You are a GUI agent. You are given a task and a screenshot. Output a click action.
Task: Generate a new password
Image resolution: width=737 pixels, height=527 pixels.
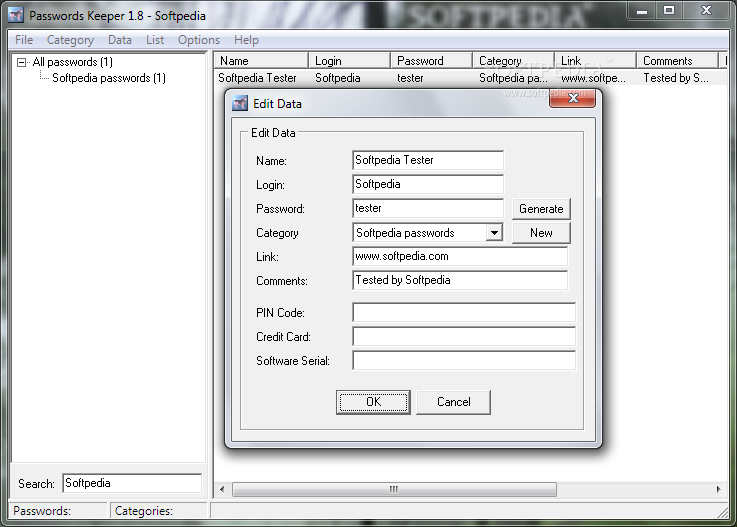541,209
